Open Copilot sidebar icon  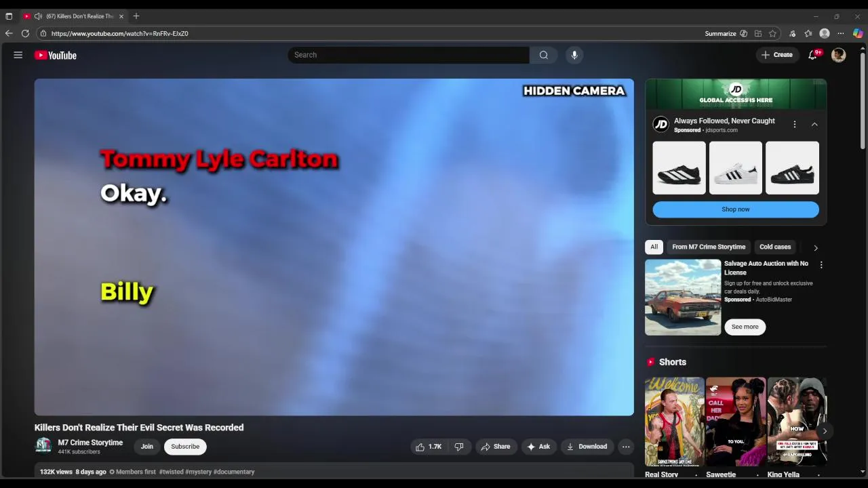click(858, 33)
